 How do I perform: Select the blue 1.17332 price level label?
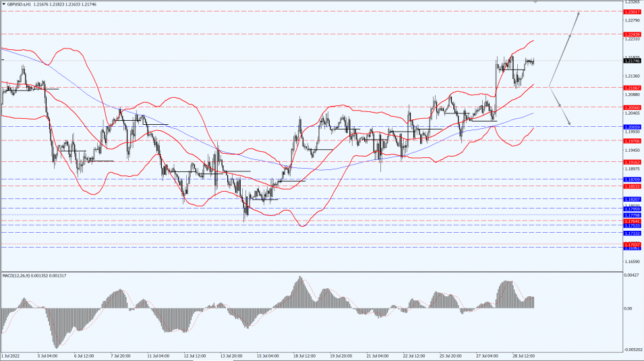click(632, 233)
